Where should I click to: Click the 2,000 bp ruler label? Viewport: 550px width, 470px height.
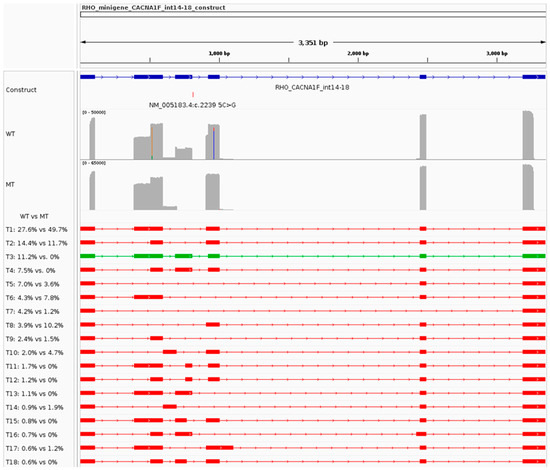click(358, 53)
